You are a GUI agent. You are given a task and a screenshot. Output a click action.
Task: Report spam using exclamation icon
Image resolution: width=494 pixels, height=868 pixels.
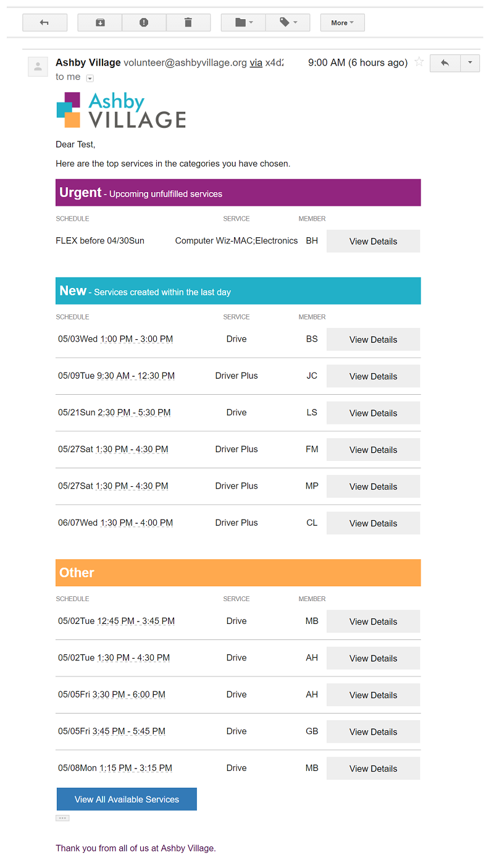click(x=144, y=23)
